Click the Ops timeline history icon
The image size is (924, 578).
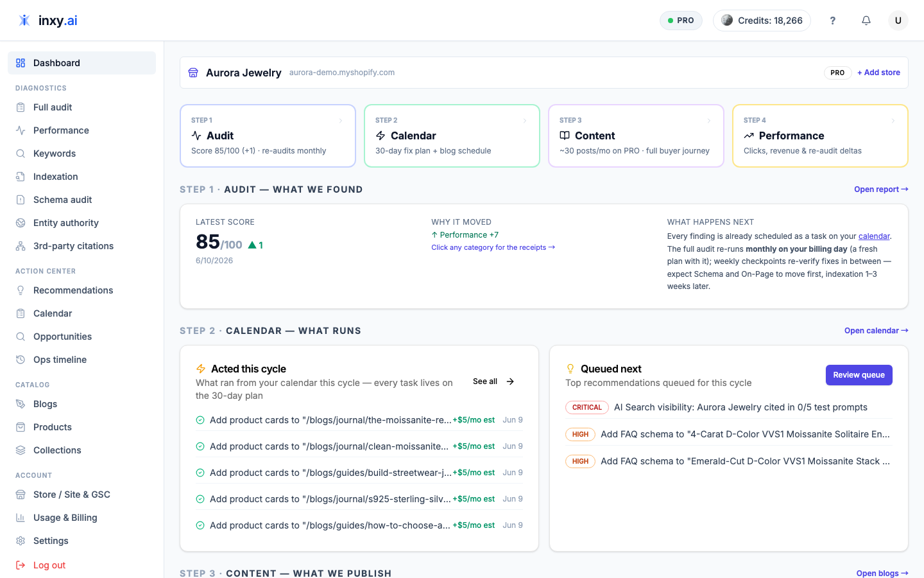click(21, 360)
